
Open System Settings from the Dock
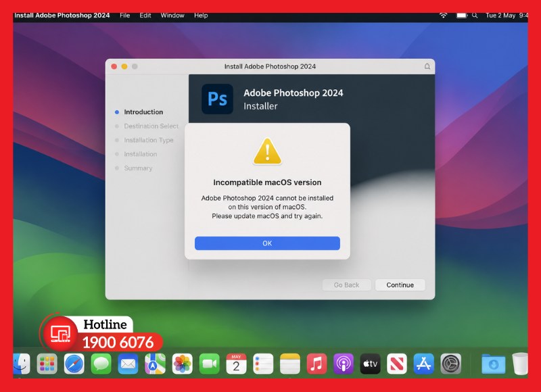point(450,364)
